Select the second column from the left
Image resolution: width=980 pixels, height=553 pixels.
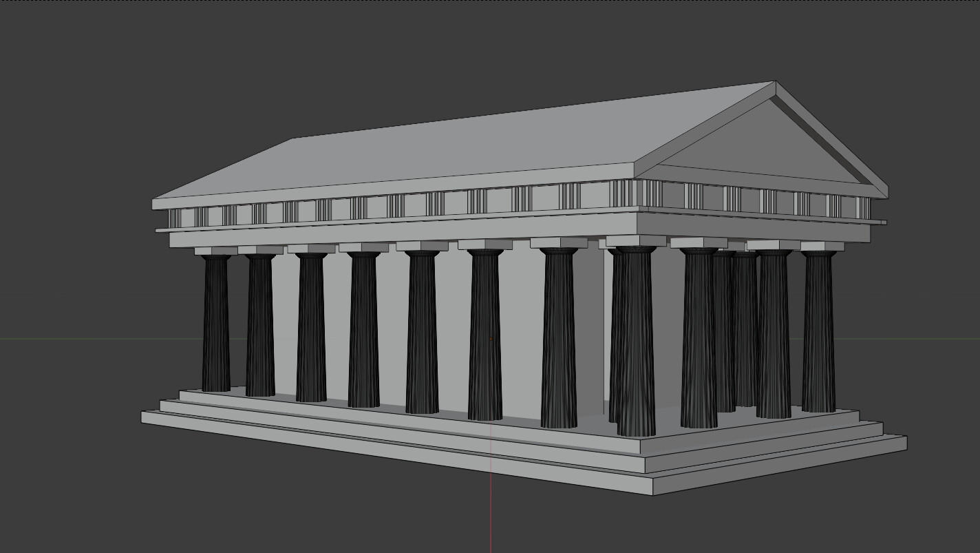coord(258,324)
